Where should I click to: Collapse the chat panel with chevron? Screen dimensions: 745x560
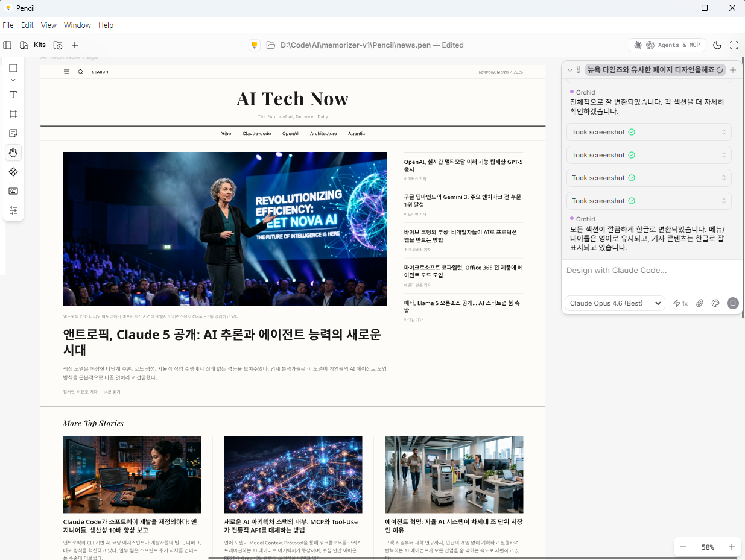point(570,70)
